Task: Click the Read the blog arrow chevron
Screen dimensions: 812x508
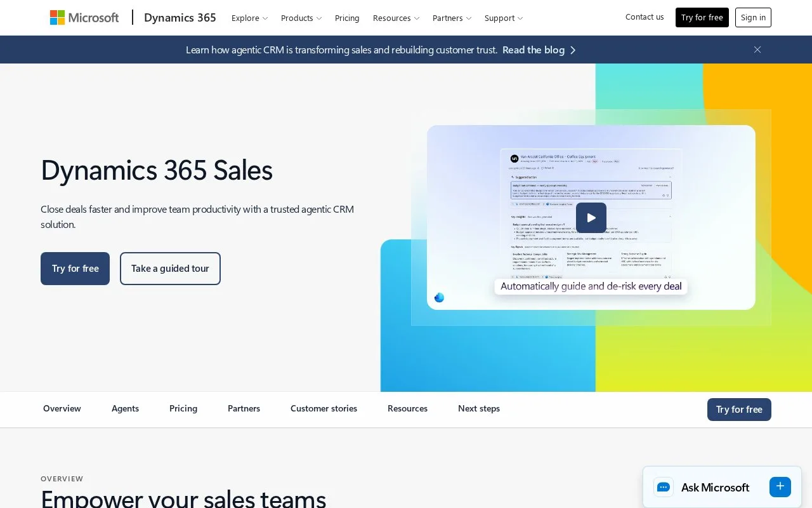Action: coord(573,50)
